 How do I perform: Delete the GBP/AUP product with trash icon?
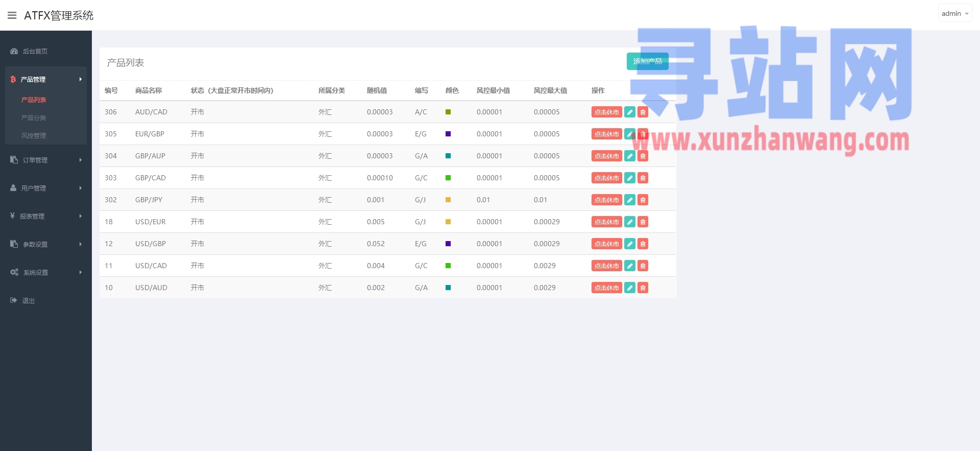click(643, 156)
